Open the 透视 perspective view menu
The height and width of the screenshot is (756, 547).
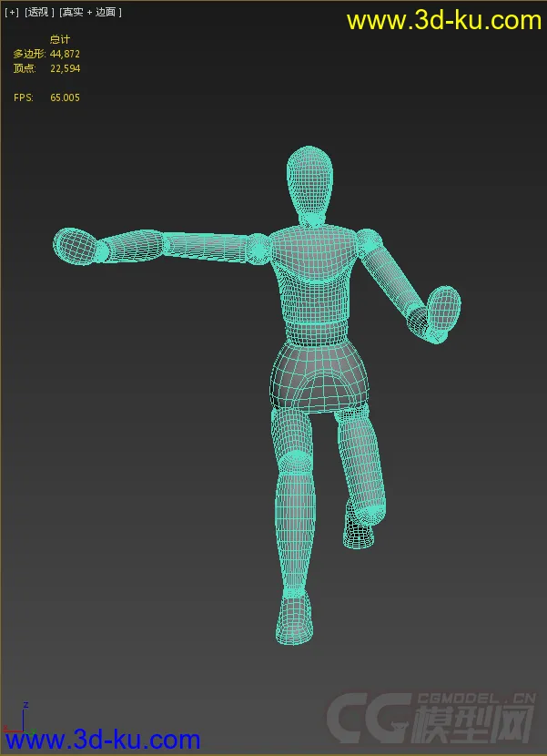[39, 12]
